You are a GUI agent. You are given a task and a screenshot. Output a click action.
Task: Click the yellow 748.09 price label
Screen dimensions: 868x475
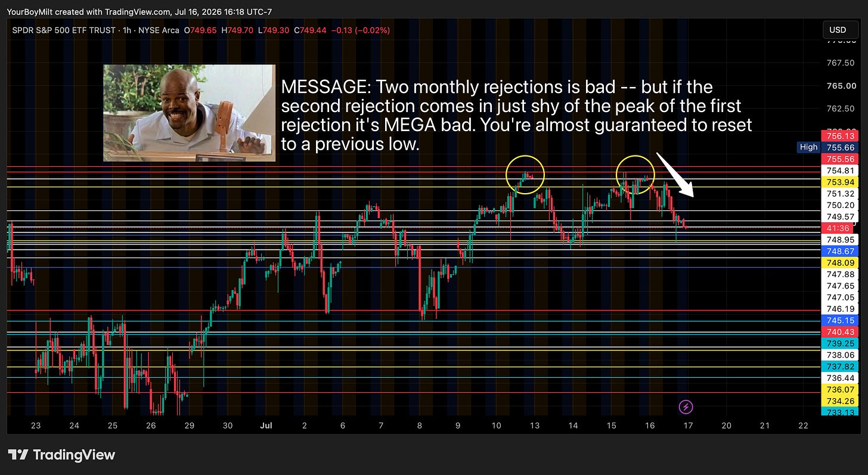tap(841, 263)
